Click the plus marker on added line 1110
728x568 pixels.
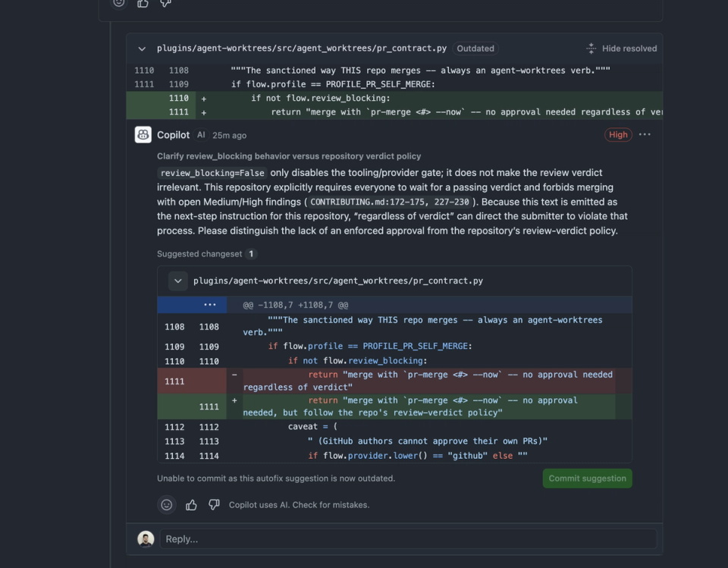[203, 99]
